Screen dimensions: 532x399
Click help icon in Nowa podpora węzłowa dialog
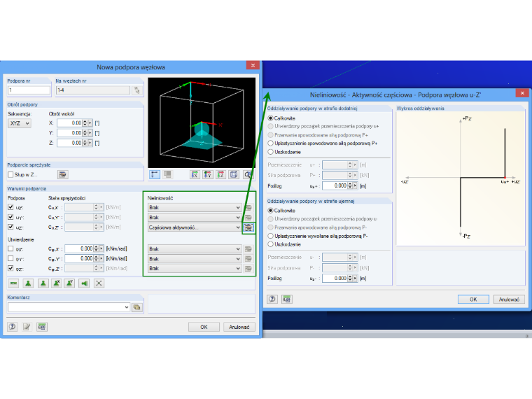(13, 327)
